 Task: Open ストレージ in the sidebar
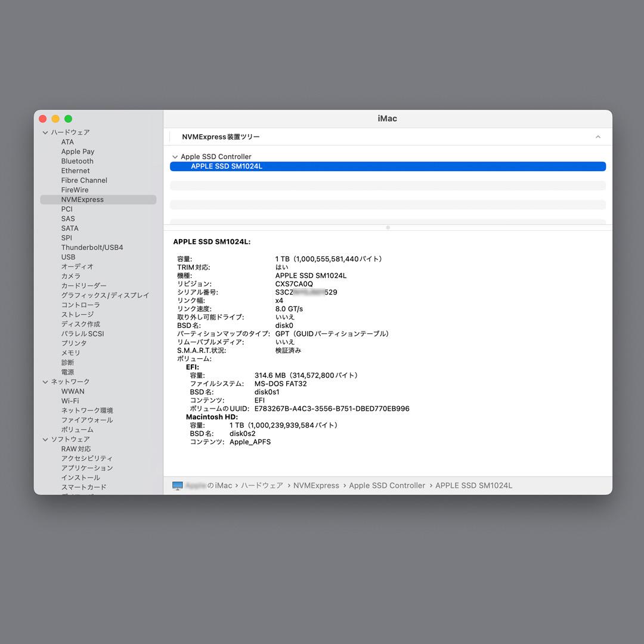tap(77, 315)
